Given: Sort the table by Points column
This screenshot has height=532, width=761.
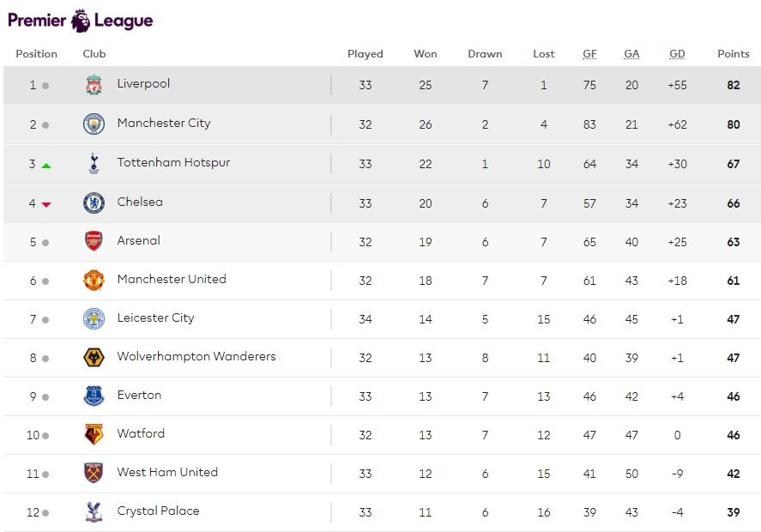Looking at the screenshot, I should 734,53.
